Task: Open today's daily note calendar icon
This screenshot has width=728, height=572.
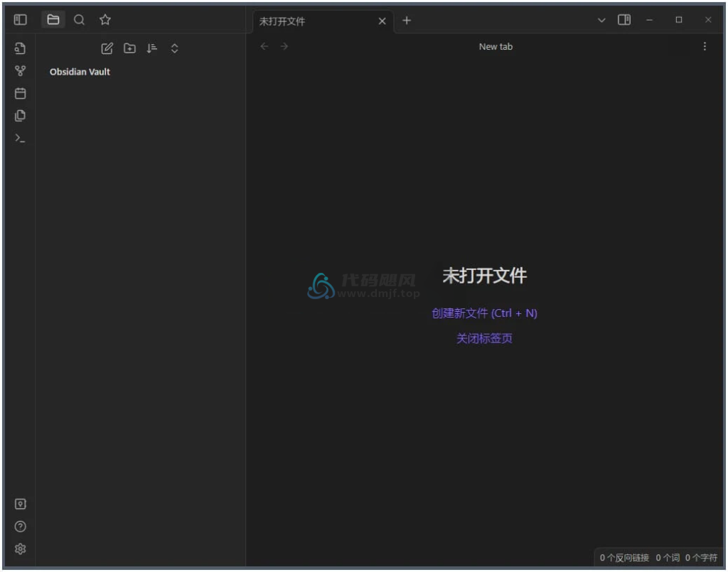Action: click(20, 93)
